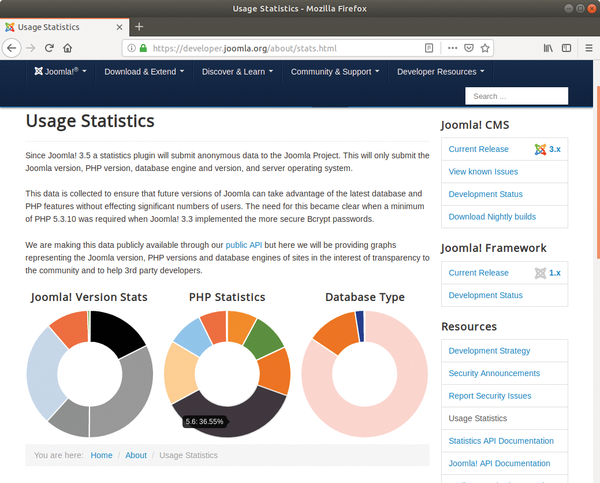Viewport: 600px width, 483px height.
Task: Show site information from the info icon
Action: pyautogui.click(x=131, y=48)
